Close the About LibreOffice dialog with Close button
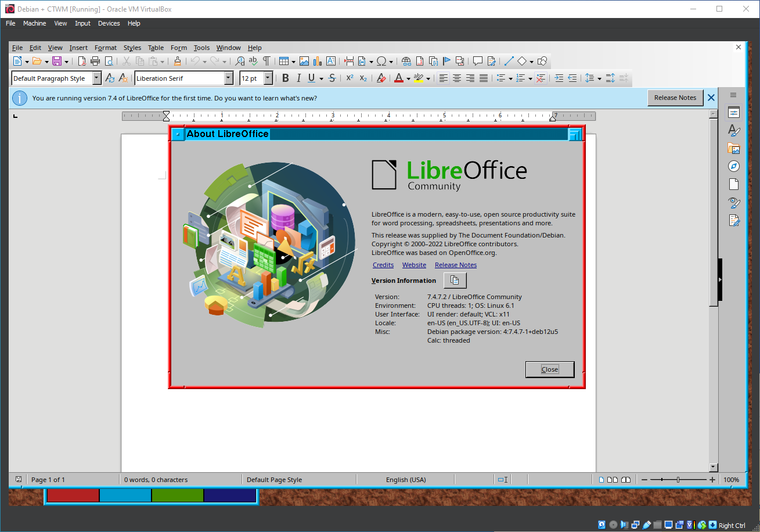The height and width of the screenshot is (532, 760). tap(549, 369)
